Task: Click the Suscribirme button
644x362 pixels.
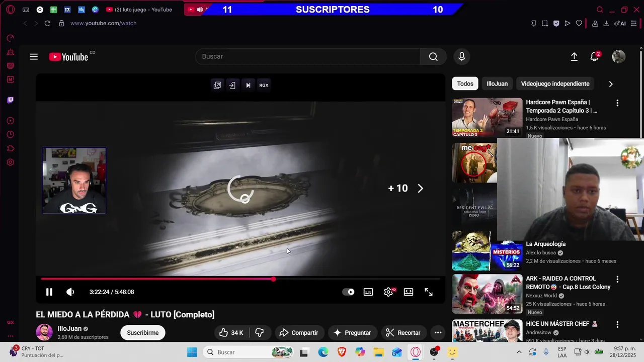Action: coord(143,333)
